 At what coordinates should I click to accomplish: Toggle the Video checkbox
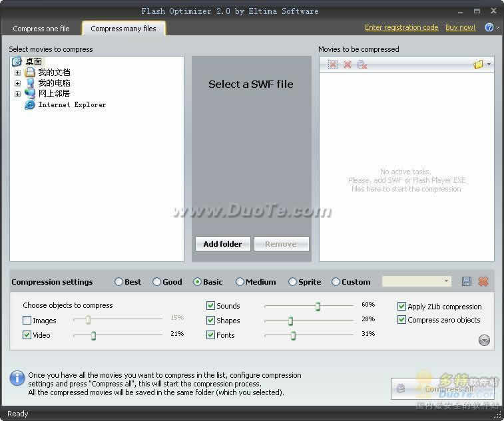tap(27, 335)
